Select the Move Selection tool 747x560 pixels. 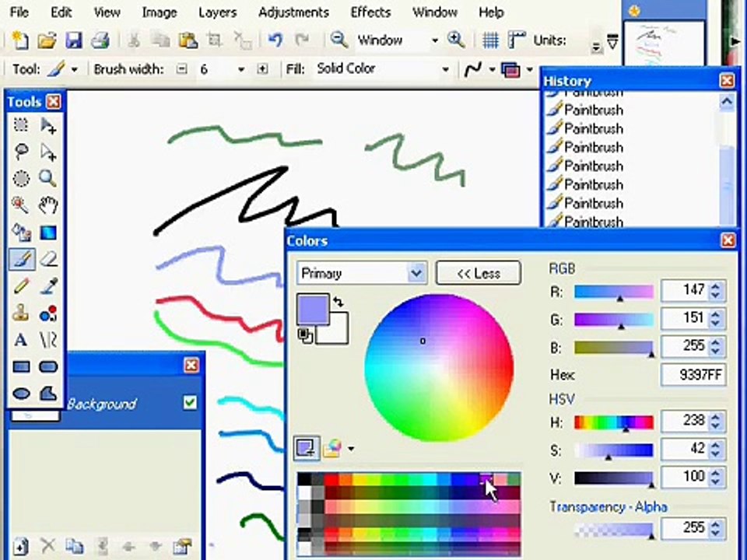(48, 152)
